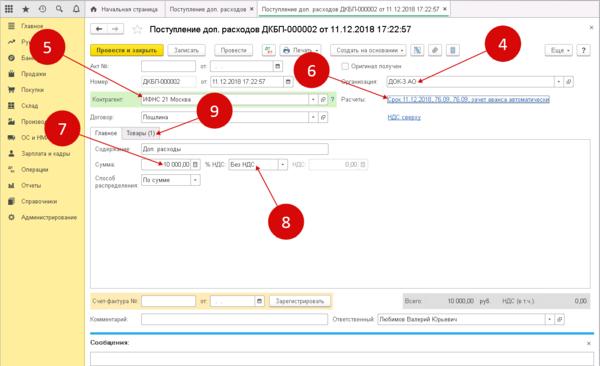This screenshot has width=600, height=366.
Task: Open calendar picker for document date
Action: [x=288, y=82]
